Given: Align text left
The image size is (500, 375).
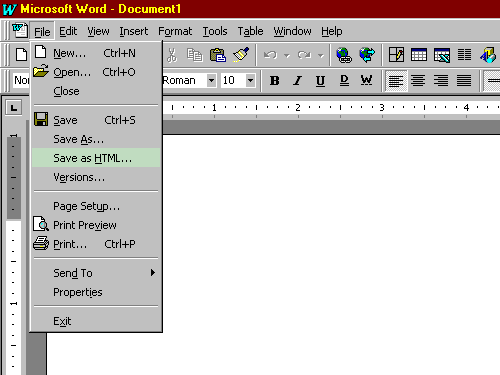Looking at the screenshot, I should click(x=396, y=80).
